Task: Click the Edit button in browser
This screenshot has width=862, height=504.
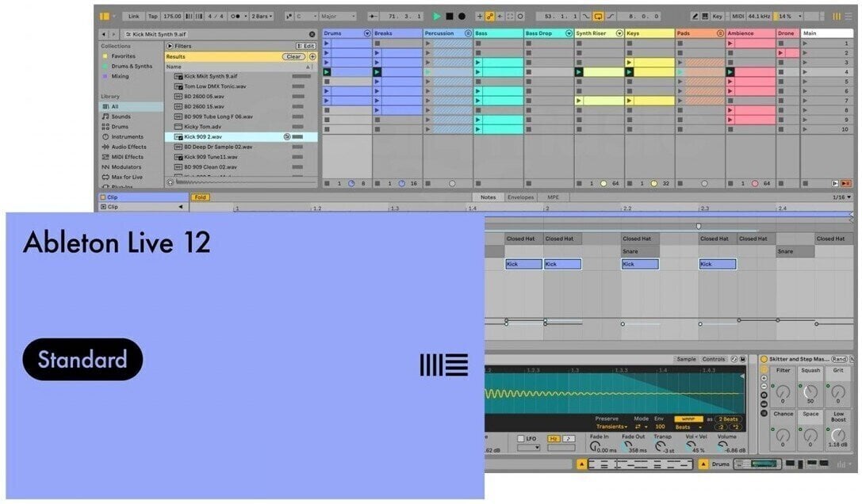Action: pyautogui.click(x=305, y=46)
